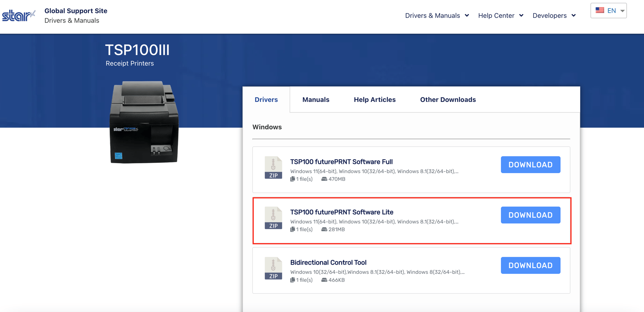Click the Star logo in the header
Screen dimensions: 644x312
(x=19, y=16)
